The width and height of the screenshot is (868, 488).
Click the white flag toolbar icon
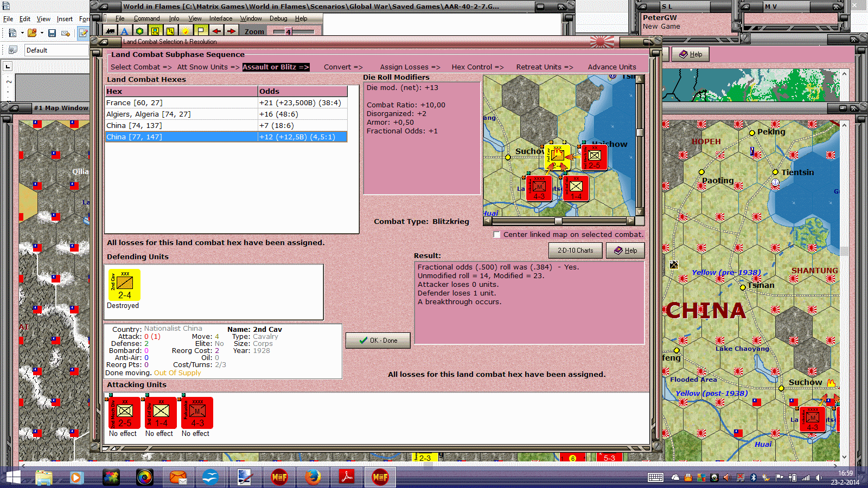200,31
